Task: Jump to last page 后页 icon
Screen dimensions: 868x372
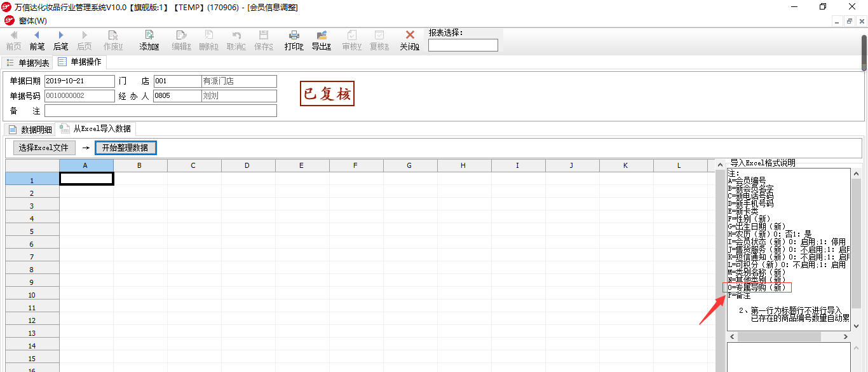Action: pos(84,41)
